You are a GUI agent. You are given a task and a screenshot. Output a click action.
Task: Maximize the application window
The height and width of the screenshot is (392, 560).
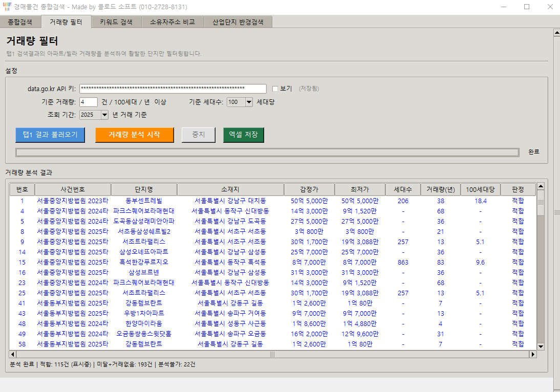pyautogui.click(x=527, y=7)
